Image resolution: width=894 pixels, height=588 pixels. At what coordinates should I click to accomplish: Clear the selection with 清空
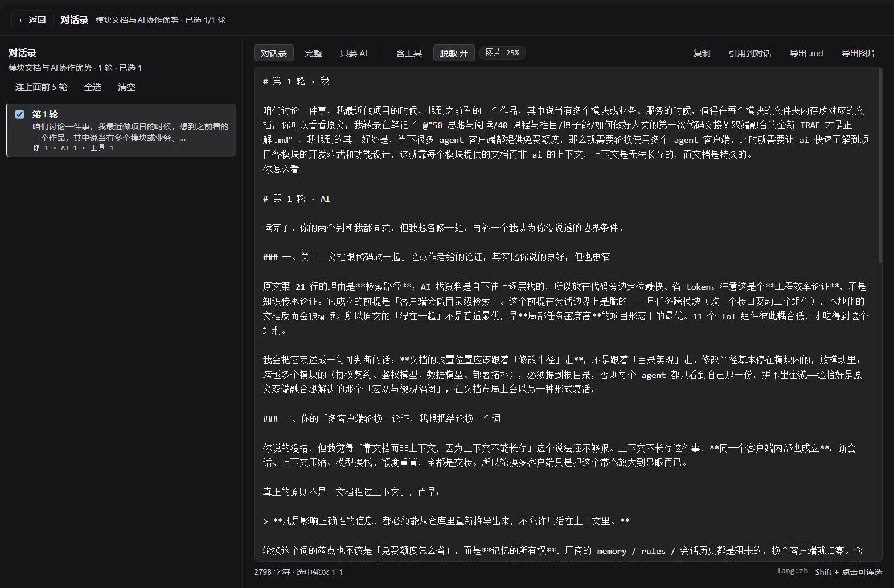point(126,87)
